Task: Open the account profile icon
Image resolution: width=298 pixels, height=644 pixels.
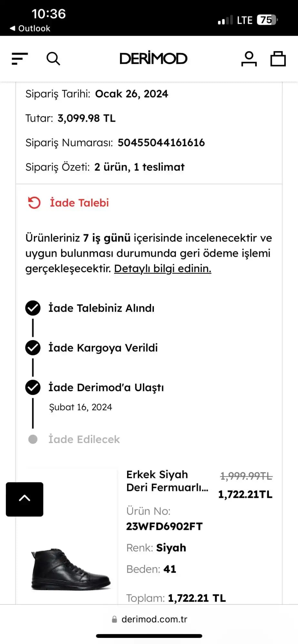Action: [x=249, y=59]
